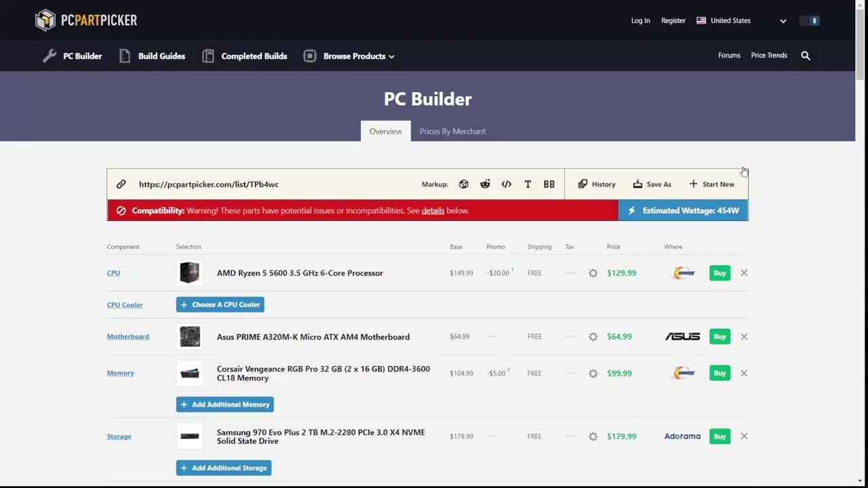Open the build History
Screen dimensions: 868x488
point(597,184)
